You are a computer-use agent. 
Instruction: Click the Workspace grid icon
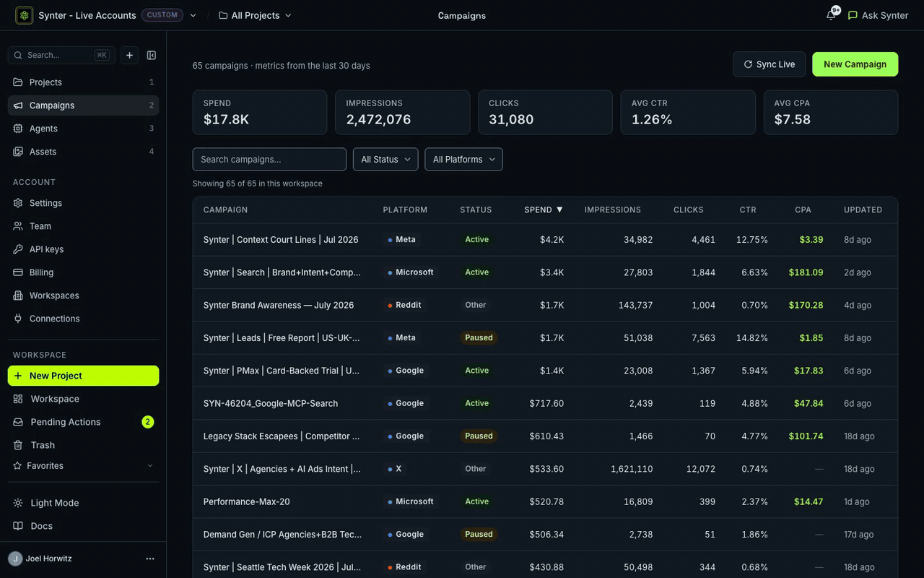click(x=18, y=399)
